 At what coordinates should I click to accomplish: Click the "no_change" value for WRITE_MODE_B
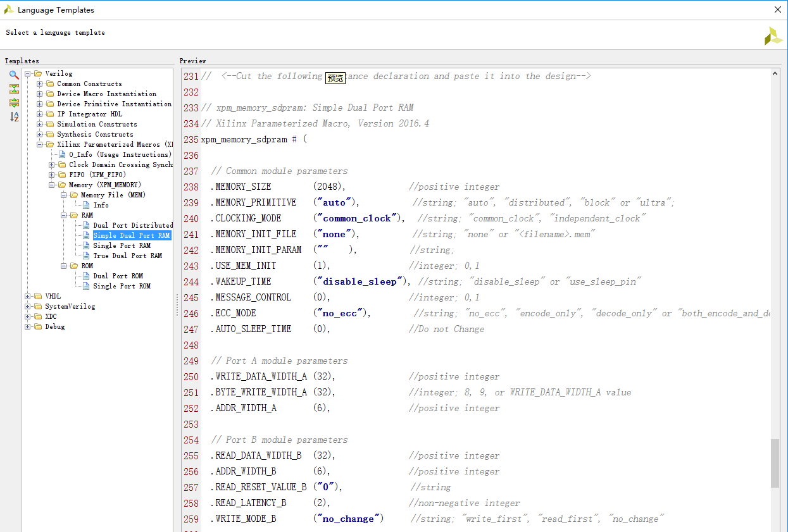pos(348,519)
